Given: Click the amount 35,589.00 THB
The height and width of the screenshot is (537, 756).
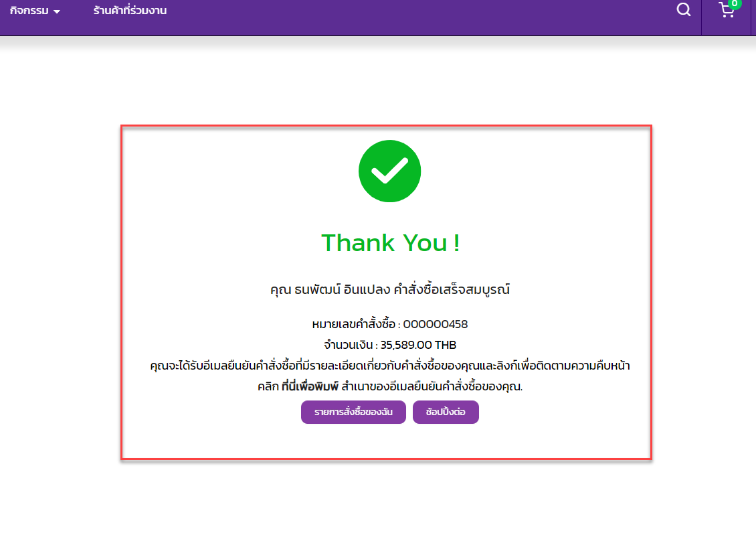Looking at the screenshot, I should coord(418,346).
